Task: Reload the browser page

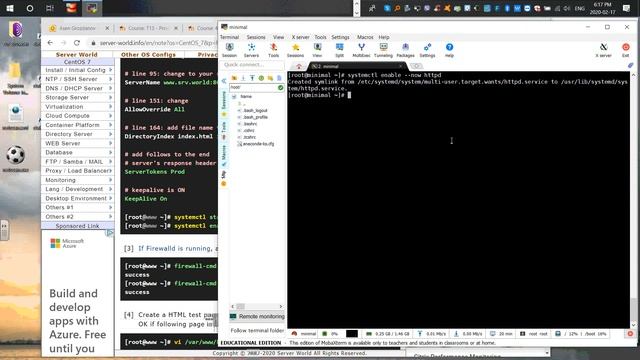Action: (77, 43)
